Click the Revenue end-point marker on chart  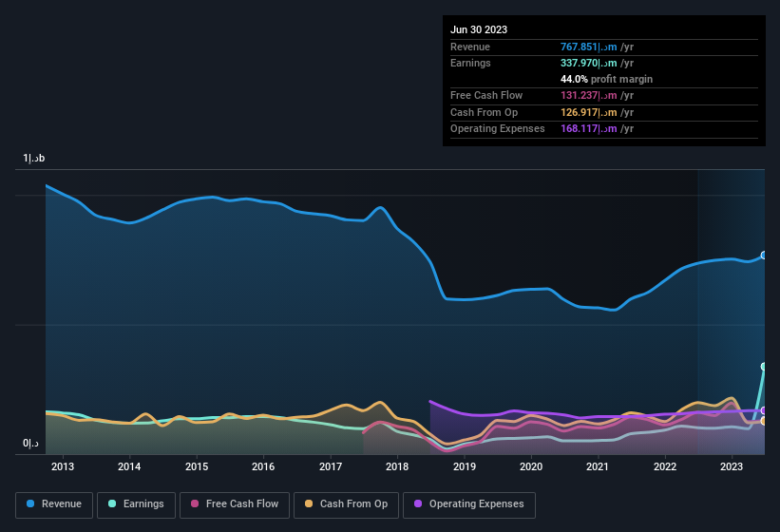coord(764,255)
